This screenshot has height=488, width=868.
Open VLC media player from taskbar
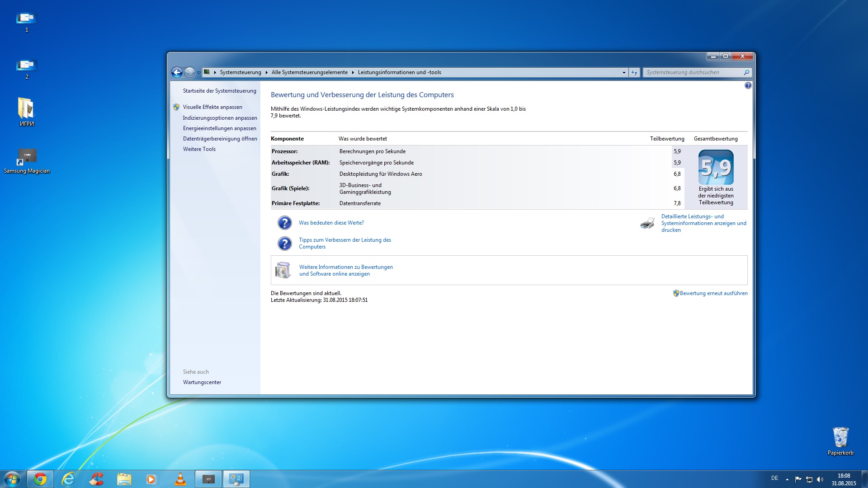tap(180, 479)
